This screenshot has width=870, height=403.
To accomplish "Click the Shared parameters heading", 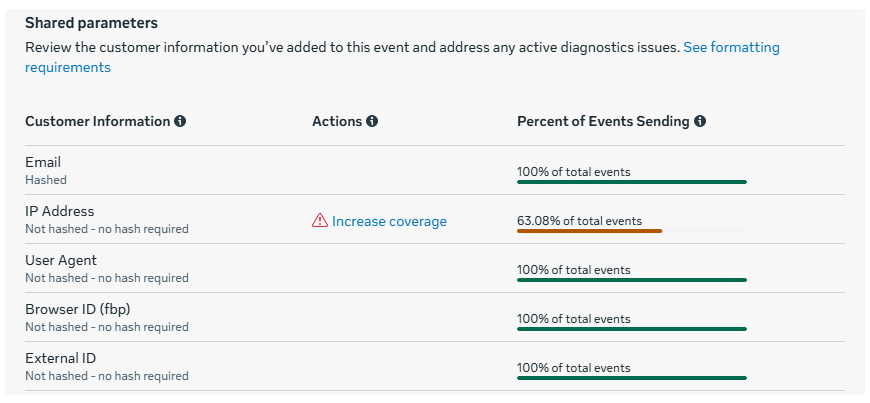I will tap(91, 22).
